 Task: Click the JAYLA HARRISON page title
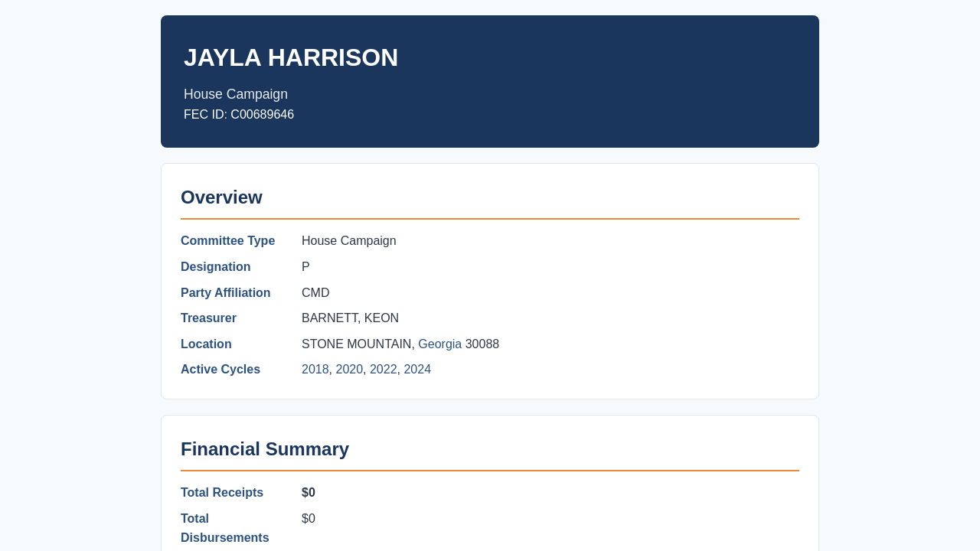click(x=291, y=57)
